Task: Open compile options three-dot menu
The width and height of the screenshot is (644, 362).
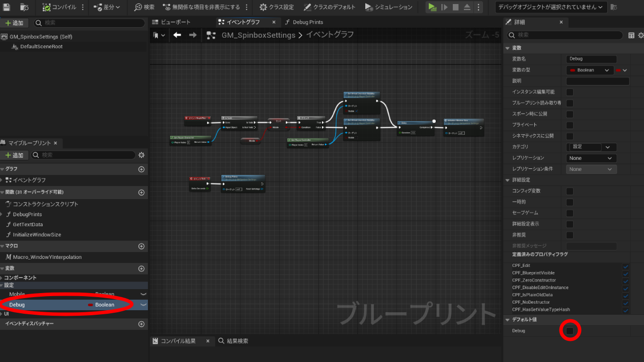Action: 83,7
